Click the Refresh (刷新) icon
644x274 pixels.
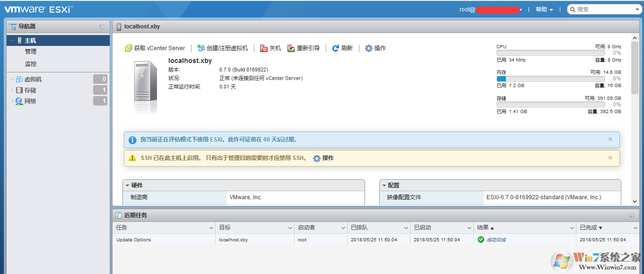[x=335, y=48]
